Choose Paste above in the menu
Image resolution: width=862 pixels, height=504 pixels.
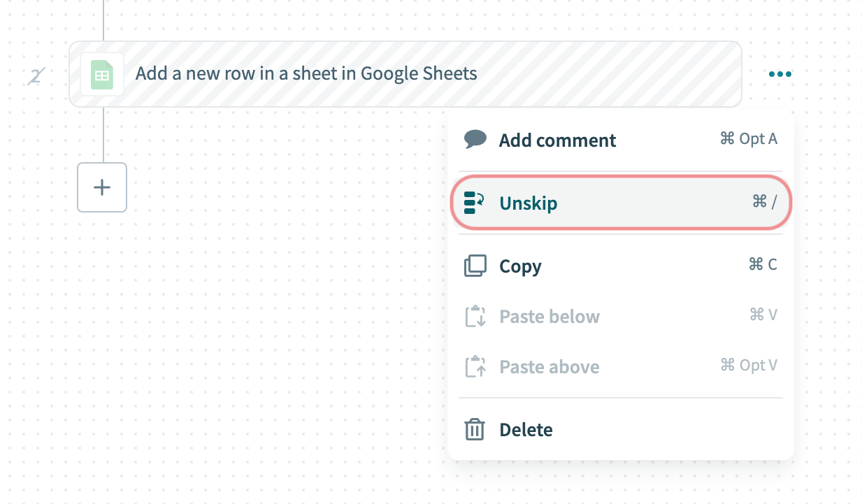coord(549,366)
